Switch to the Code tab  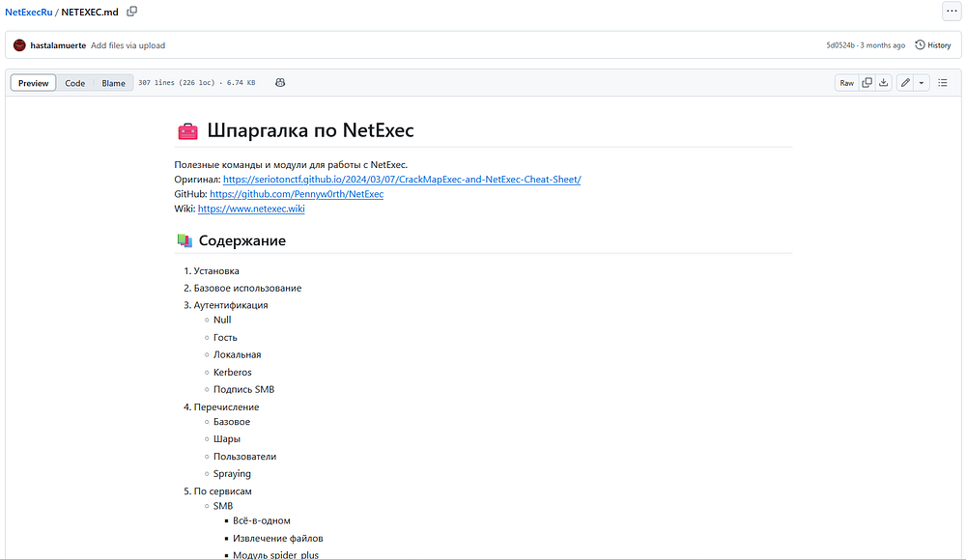coord(75,83)
